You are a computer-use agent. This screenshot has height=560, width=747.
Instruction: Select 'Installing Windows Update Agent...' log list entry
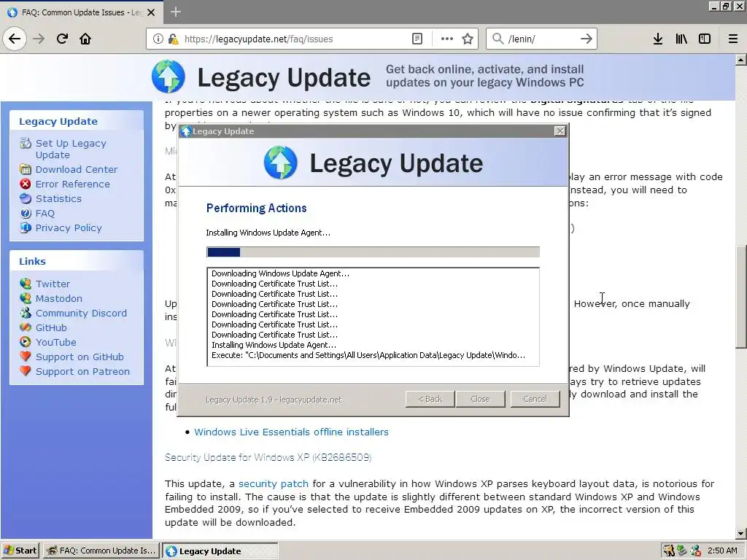[x=274, y=345]
